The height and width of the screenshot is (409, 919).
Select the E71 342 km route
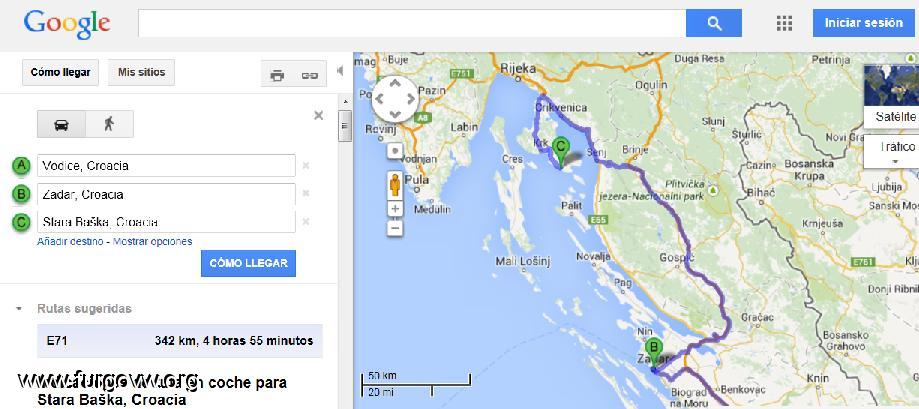click(x=179, y=340)
